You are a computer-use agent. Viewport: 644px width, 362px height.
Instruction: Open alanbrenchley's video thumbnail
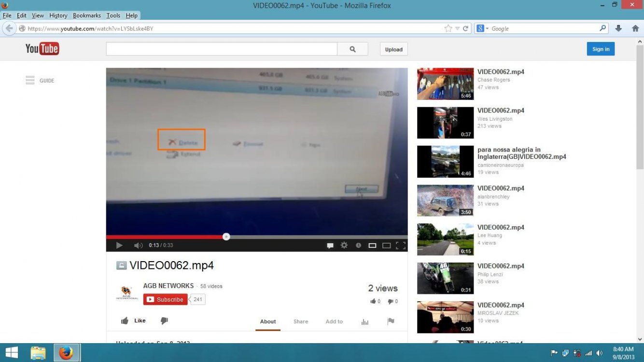point(445,200)
